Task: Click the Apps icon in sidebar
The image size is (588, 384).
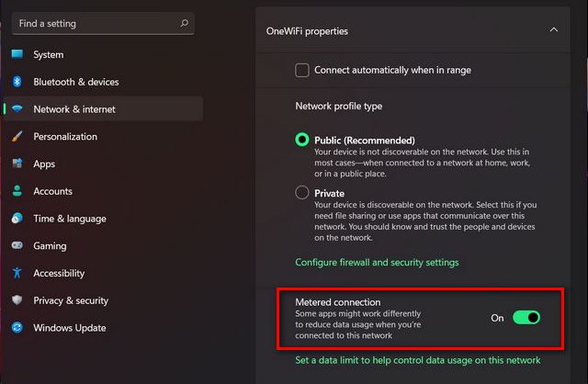Action: pos(17,164)
